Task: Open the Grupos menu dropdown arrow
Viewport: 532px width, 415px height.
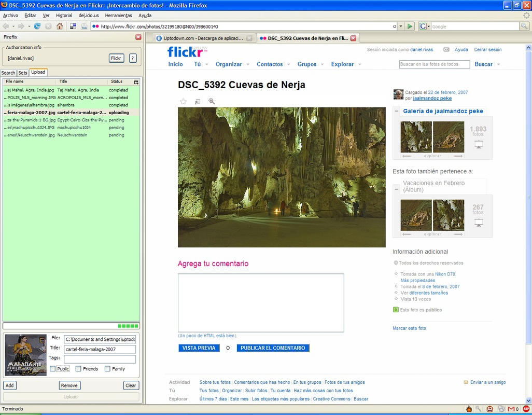Action: [322, 64]
